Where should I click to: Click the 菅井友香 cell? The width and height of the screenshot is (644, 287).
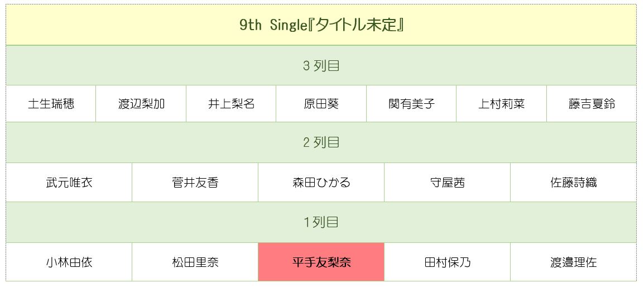click(195, 183)
